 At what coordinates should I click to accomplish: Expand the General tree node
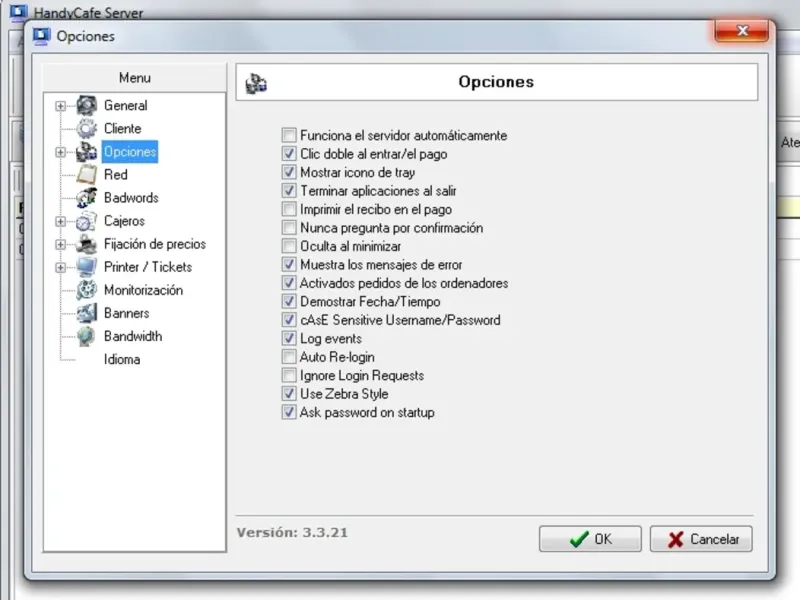coord(61,106)
